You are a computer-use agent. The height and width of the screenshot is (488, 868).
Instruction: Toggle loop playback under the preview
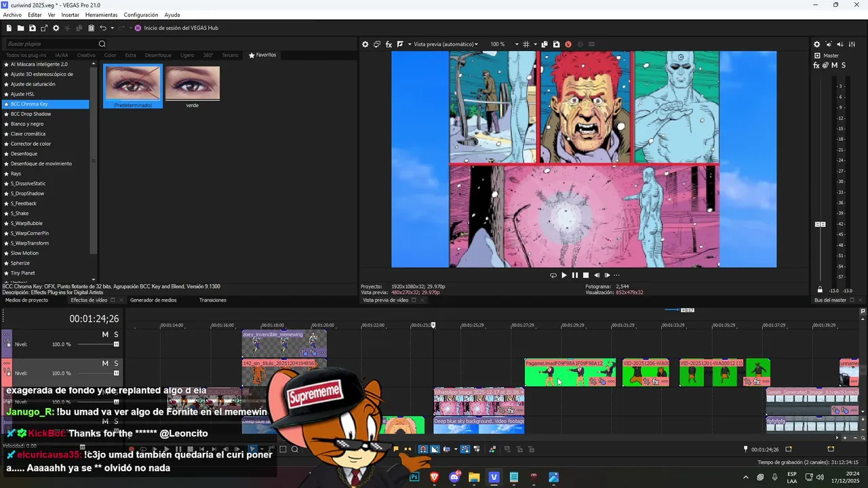pyautogui.click(x=553, y=275)
